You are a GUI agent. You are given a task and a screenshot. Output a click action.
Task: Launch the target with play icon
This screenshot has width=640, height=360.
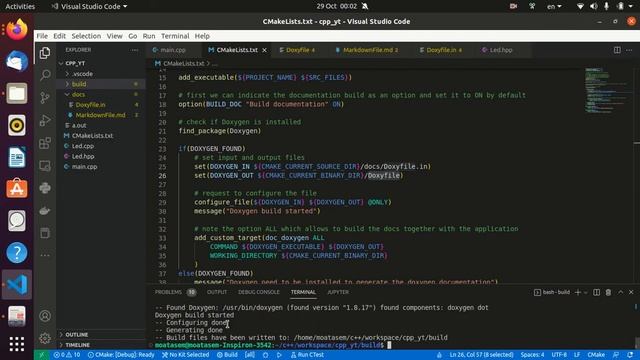click(279, 355)
